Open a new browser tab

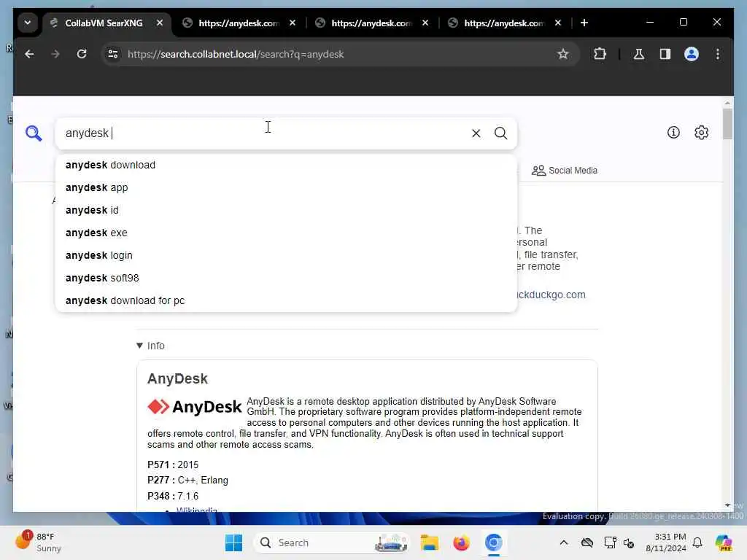click(584, 23)
